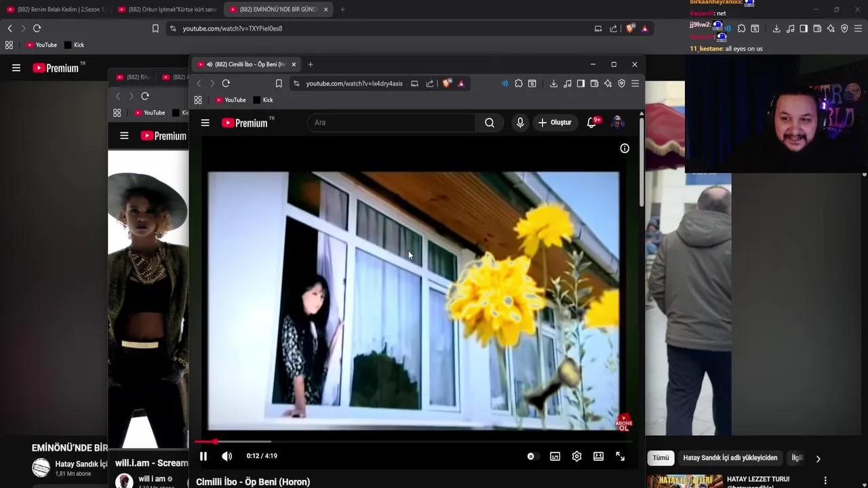Switch player to theater mode
The image size is (868, 488).
[x=598, y=456]
